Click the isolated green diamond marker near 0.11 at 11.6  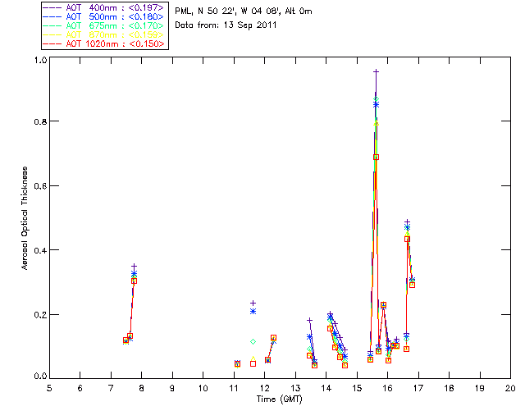pos(253,341)
